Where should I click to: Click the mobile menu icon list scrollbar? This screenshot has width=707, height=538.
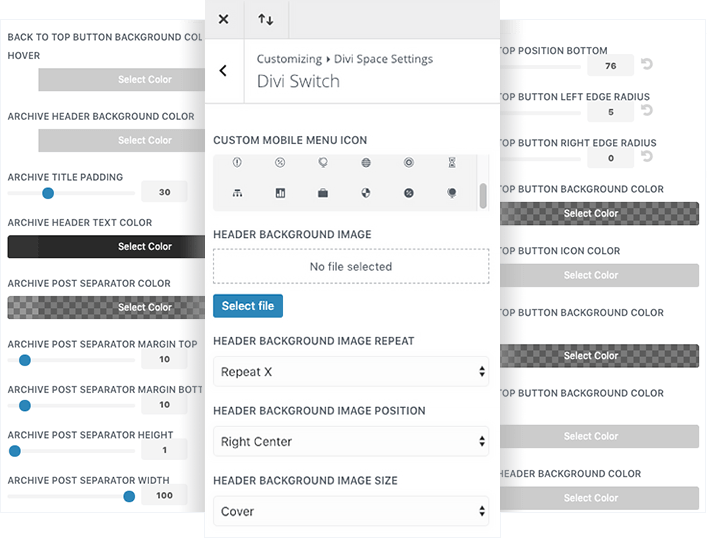coord(483,196)
